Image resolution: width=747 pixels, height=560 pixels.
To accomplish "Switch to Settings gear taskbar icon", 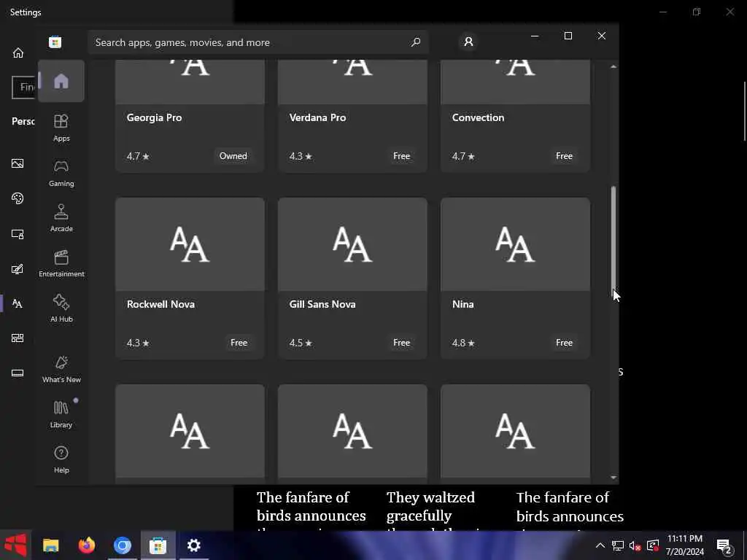I will (194, 545).
